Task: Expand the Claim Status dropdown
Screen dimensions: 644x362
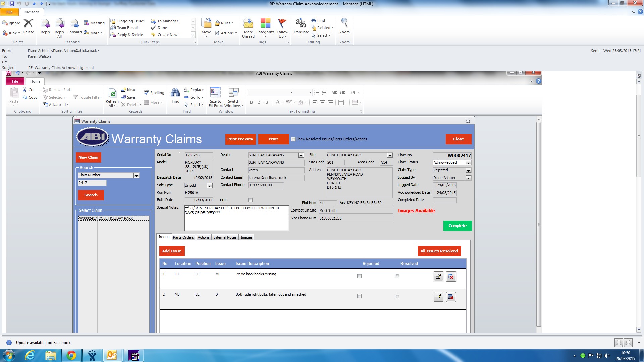Action: (x=468, y=163)
